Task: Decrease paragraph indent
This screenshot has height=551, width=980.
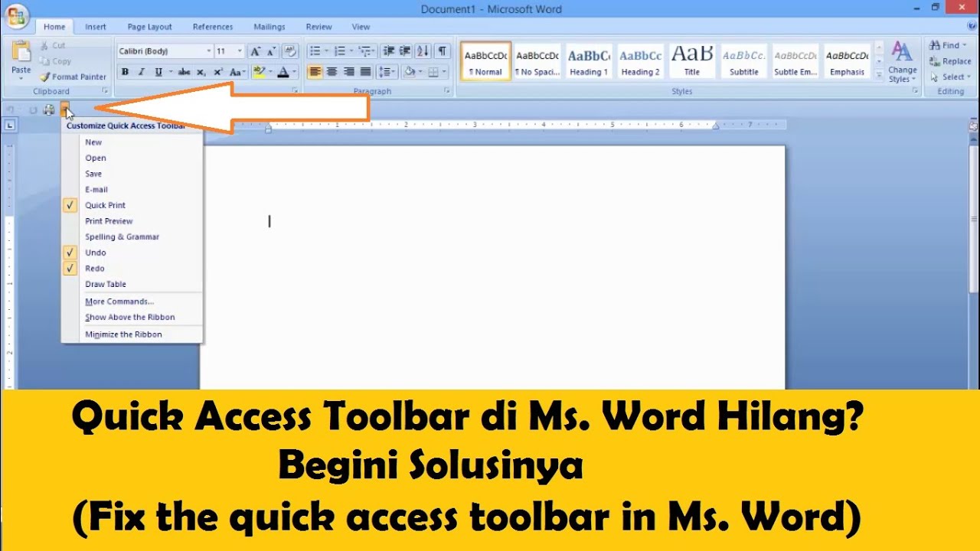Action: (x=389, y=51)
